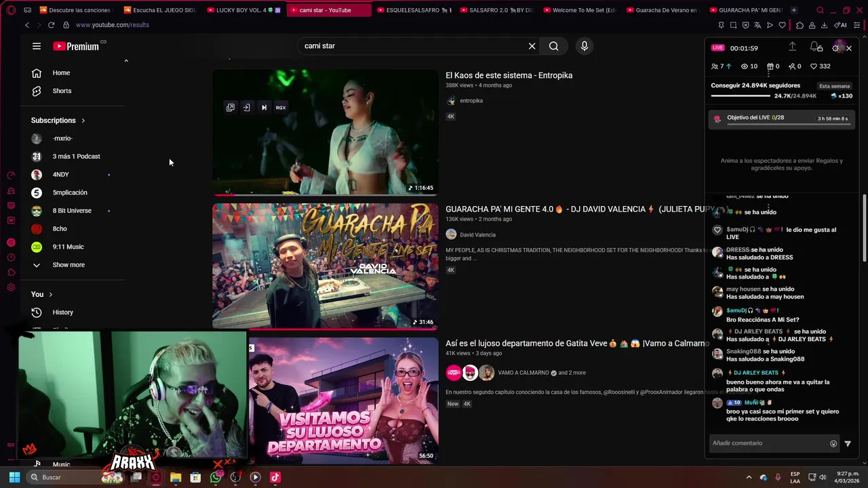Click the follower goal progress bar
Image resolution: width=868 pixels, height=488 pixels.
(x=742, y=96)
